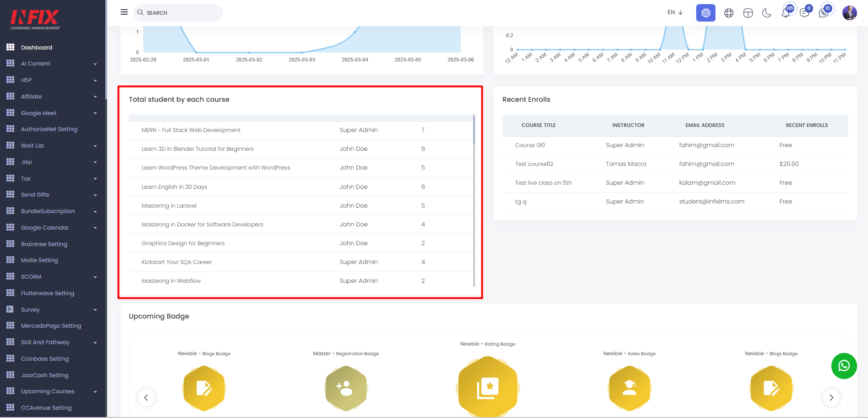Open the user profile avatar
This screenshot has height=418, width=868.
click(x=849, y=13)
